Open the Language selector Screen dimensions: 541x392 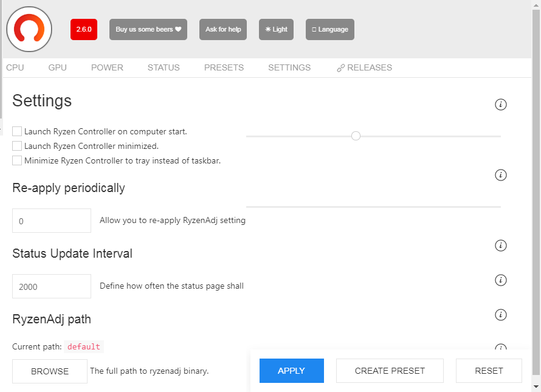[330, 29]
